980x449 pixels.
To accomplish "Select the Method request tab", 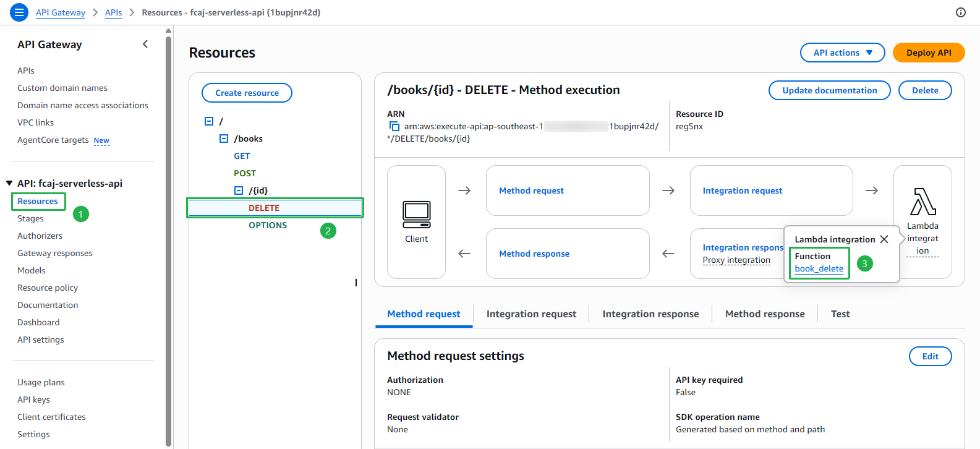I will point(424,314).
